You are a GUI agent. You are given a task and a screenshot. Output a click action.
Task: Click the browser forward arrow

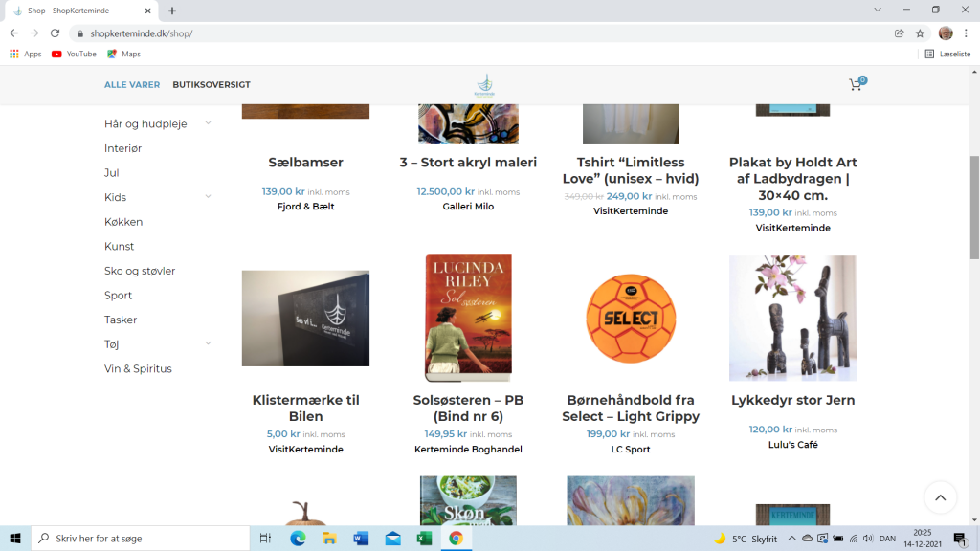pos(34,33)
